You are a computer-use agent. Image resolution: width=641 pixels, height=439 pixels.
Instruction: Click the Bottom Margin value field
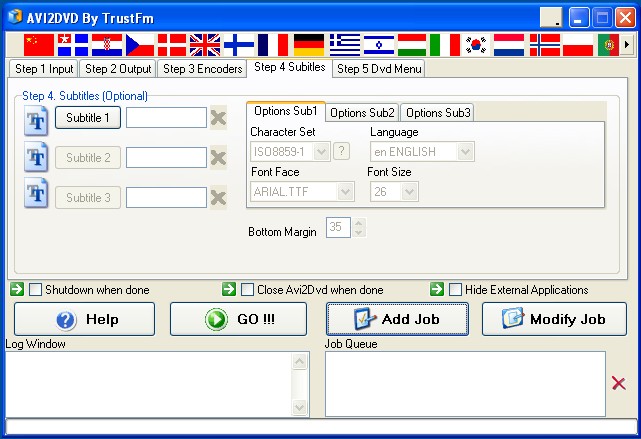[338, 227]
